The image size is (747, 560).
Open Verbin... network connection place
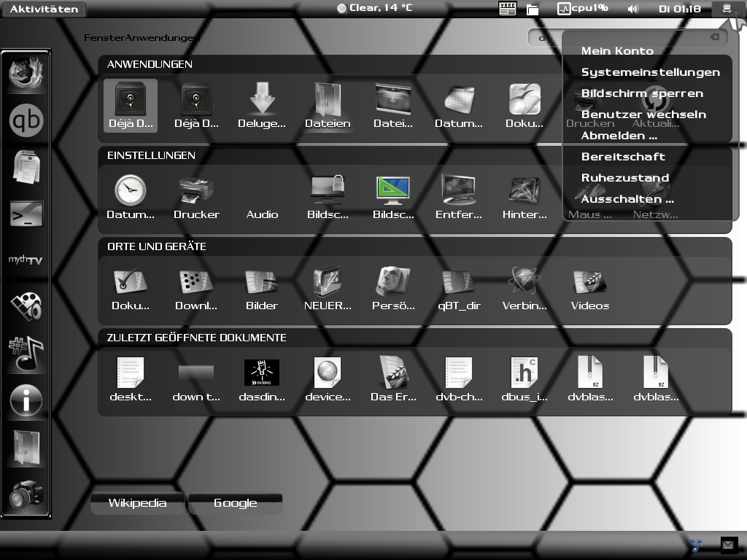(525, 288)
